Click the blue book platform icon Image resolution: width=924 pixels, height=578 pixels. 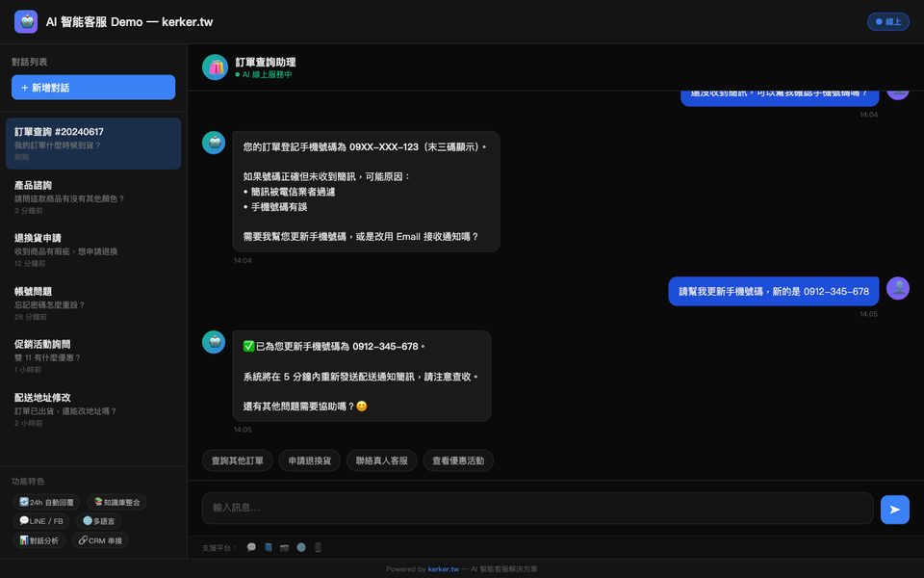(x=269, y=547)
